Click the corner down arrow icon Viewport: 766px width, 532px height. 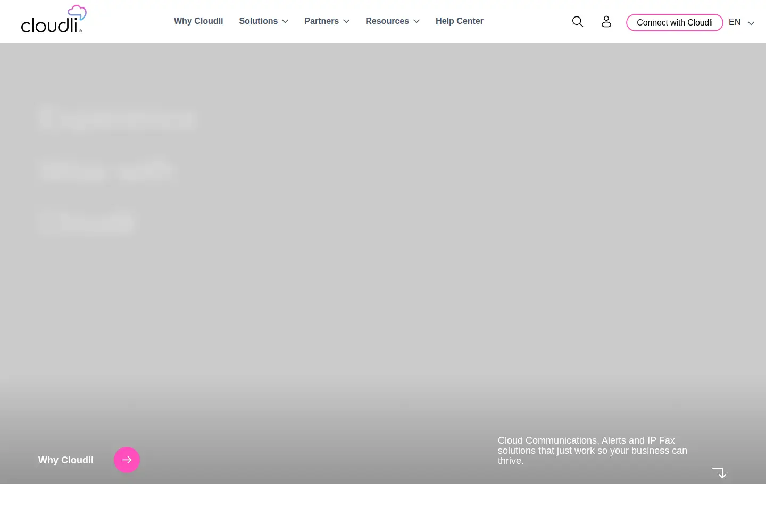(719, 473)
